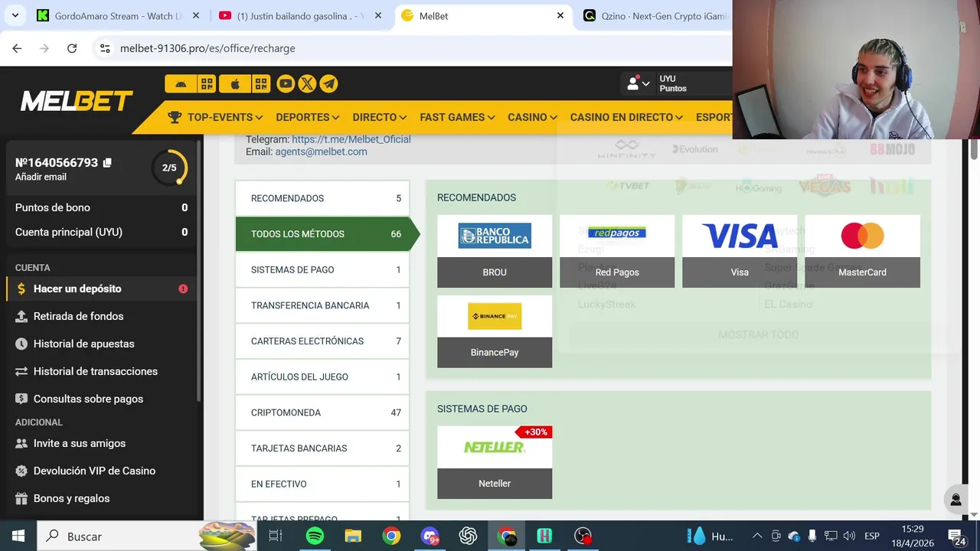Expand DIRECTO menu
980x551 pixels.
click(380, 117)
